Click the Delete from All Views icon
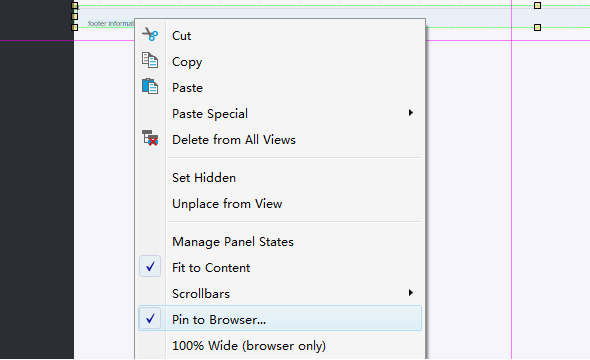 click(x=150, y=138)
